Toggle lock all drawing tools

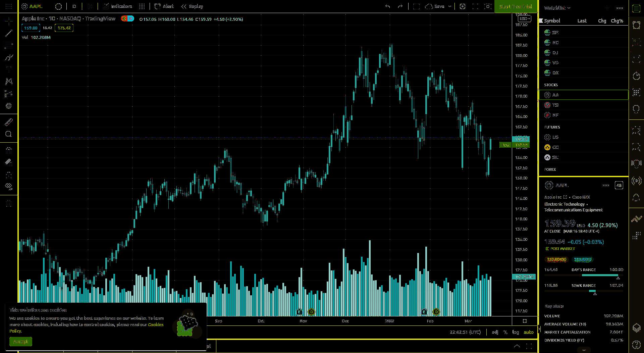pos(9,174)
